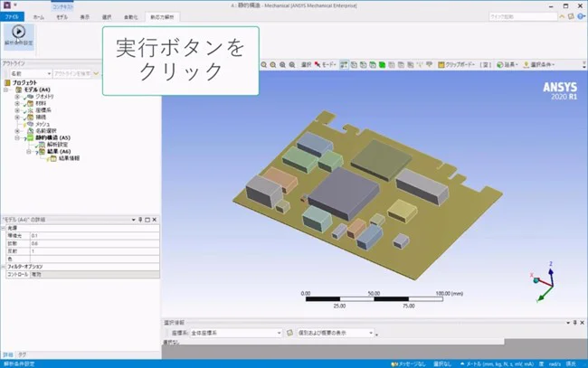Pin the details panel with pushpin icon
Screen dimensions: 588x368
point(140,220)
